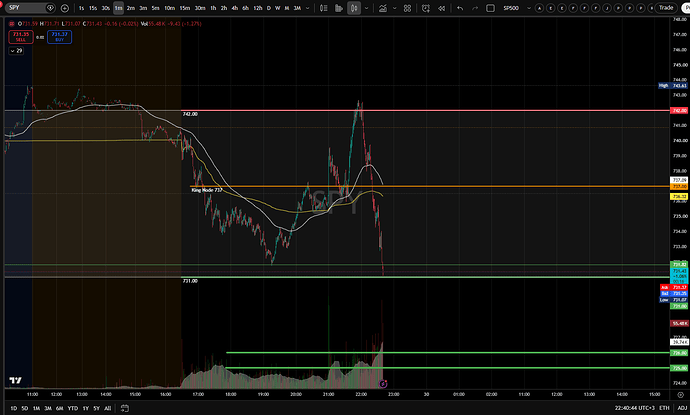Image resolution: width=690 pixels, height=415 pixels.
Task: Select the first bar-style icon after the interval chevron
Action: point(323,8)
